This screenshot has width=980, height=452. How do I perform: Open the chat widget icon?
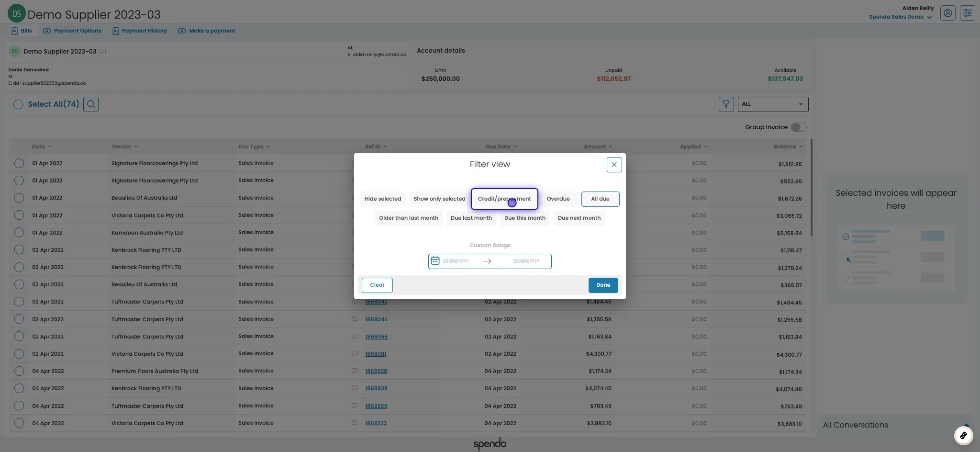[963, 435]
